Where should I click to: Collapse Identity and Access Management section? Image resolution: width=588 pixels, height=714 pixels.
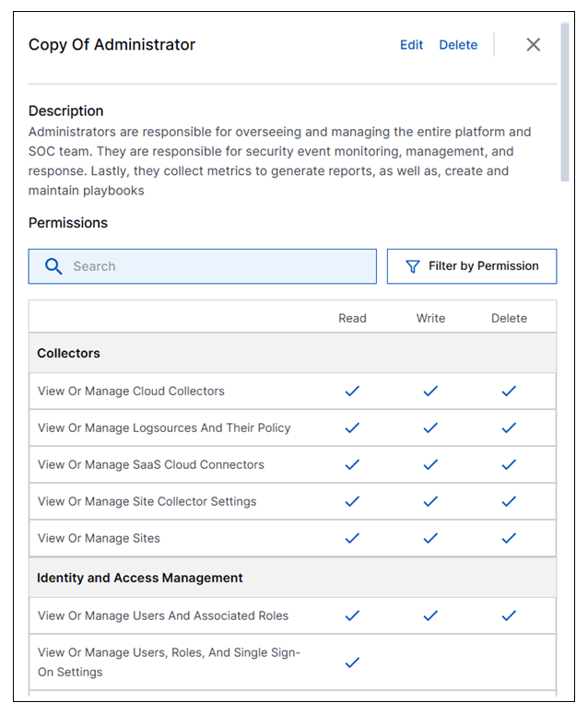(x=140, y=578)
